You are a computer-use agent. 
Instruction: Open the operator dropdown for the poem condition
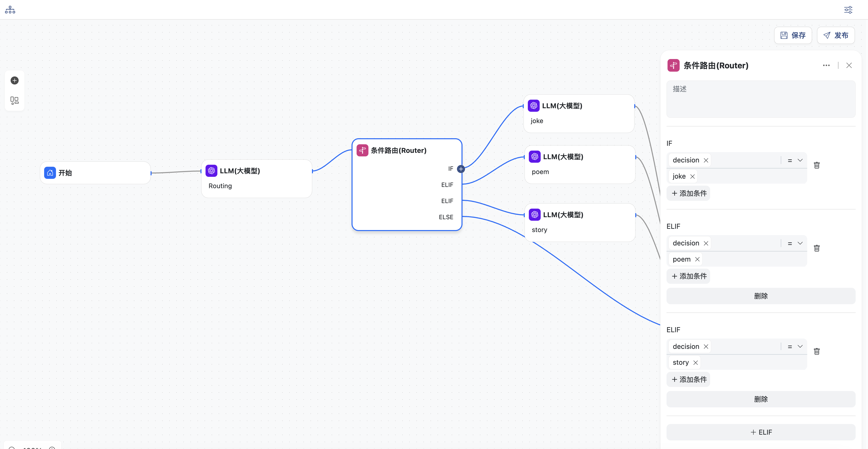point(795,243)
